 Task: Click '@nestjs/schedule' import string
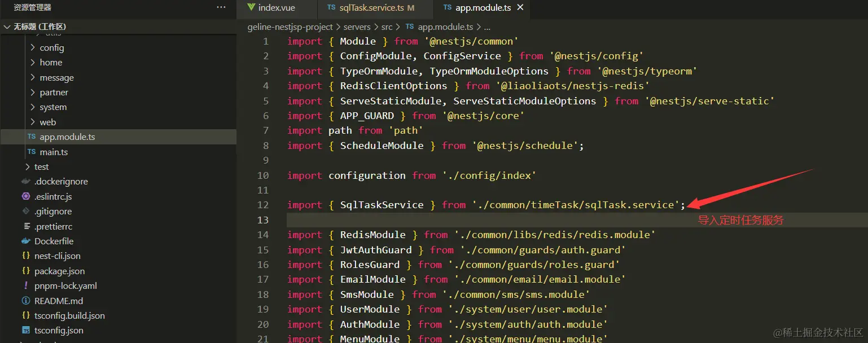pyautogui.click(x=525, y=146)
